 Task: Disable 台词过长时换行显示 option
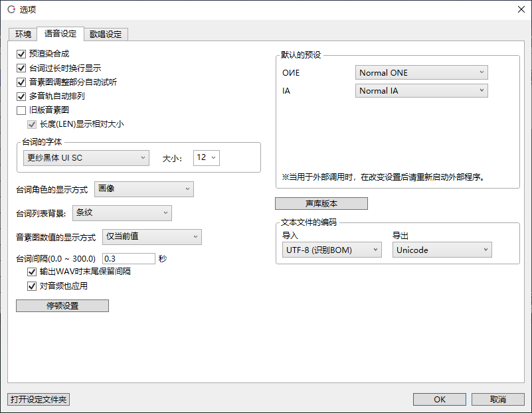tap(21, 68)
